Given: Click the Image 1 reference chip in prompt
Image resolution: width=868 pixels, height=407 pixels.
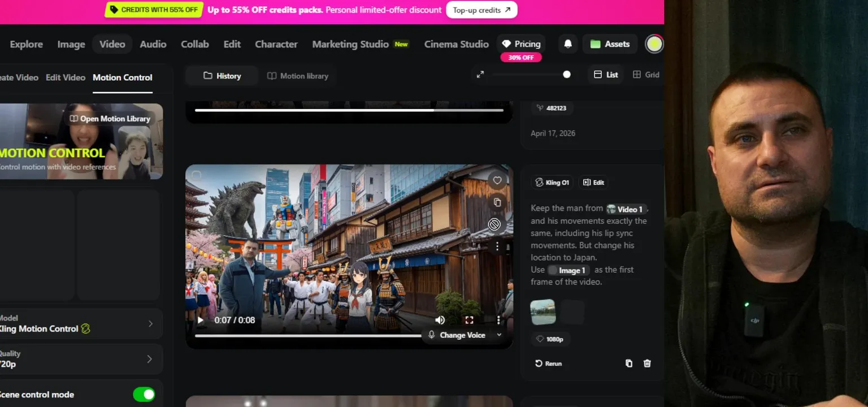Looking at the screenshot, I should [568, 270].
